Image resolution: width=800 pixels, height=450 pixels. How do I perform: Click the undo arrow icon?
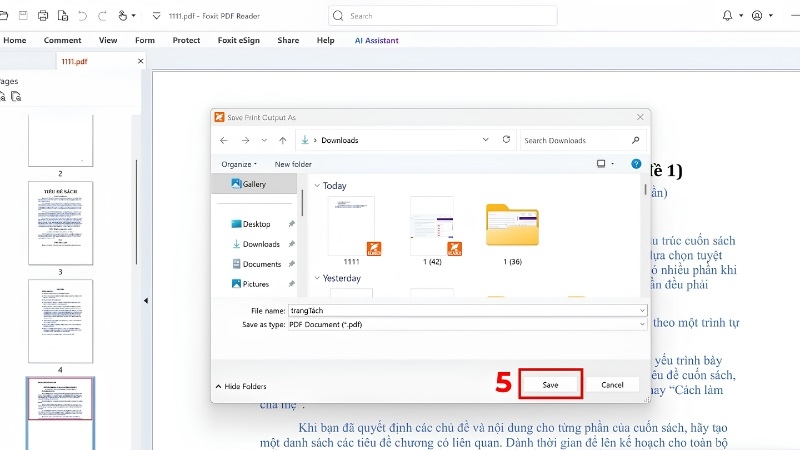[82, 16]
